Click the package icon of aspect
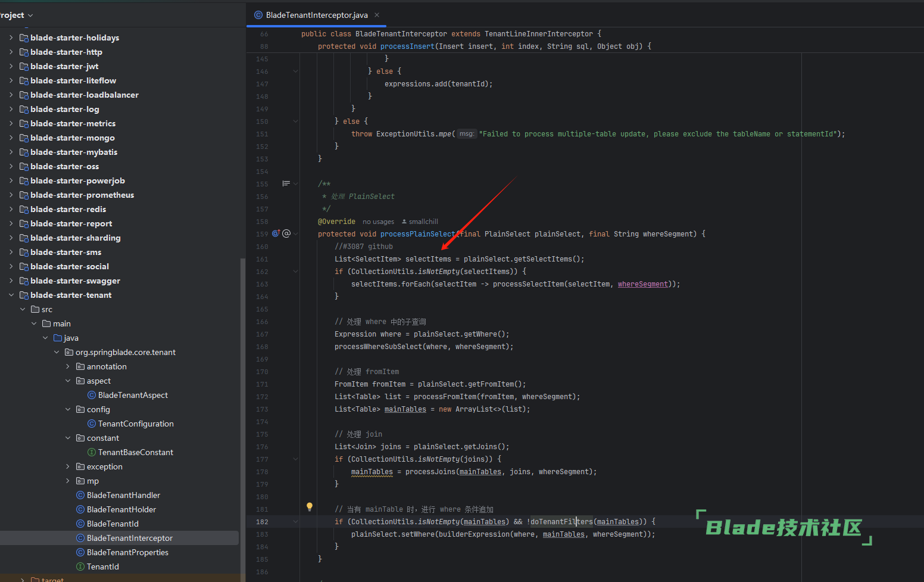The height and width of the screenshot is (582, 924). pos(80,381)
